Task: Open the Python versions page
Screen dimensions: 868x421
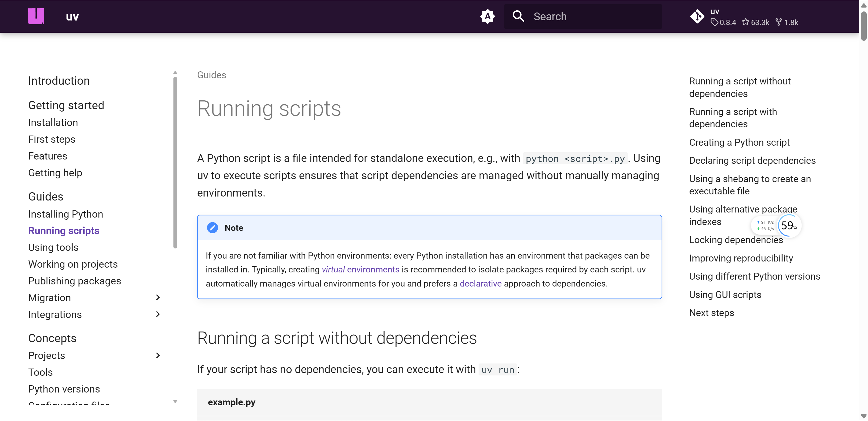Action: click(64, 389)
